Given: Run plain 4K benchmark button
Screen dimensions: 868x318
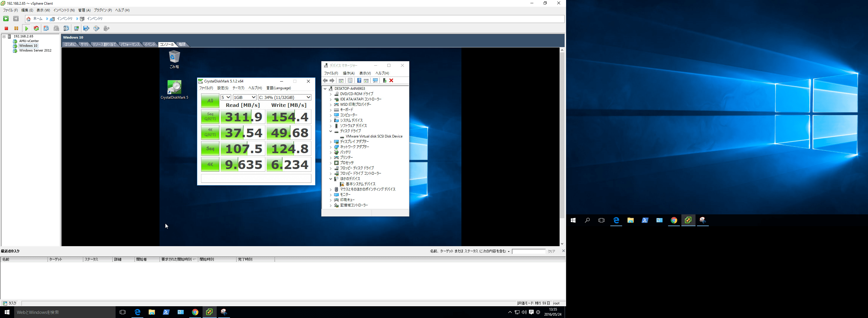Looking at the screenshot, I should pyautogui.click(x=210, y=165).
